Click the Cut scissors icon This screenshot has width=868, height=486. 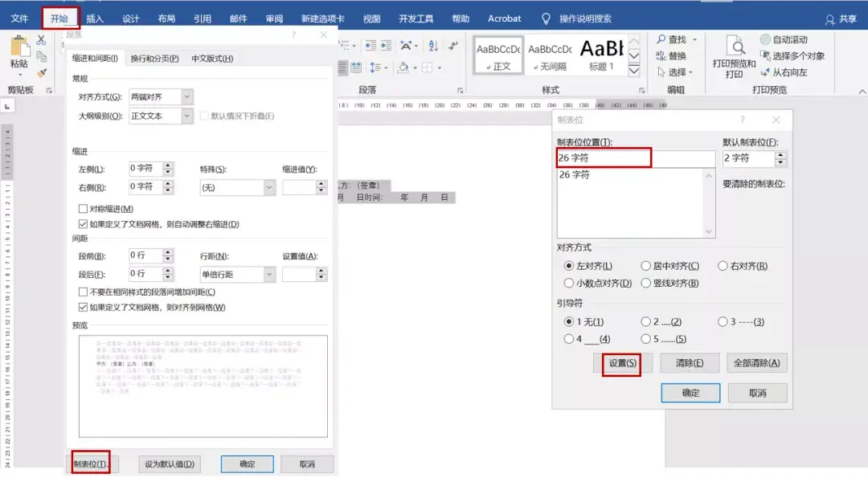pyautogui.click(x=41, y=40)
